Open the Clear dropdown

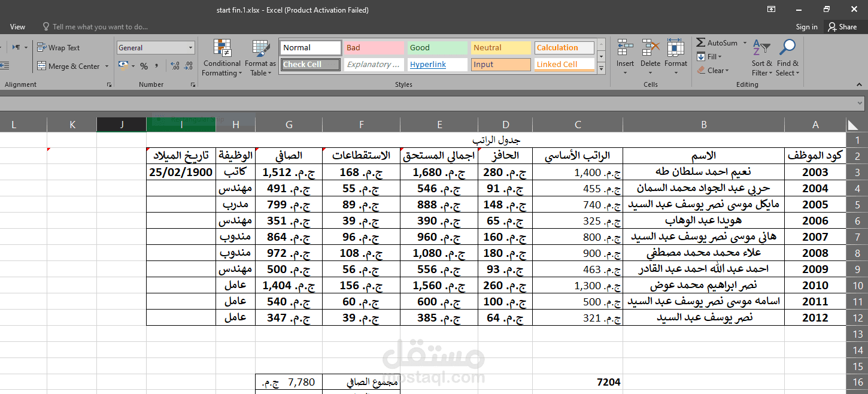(713, 71)
